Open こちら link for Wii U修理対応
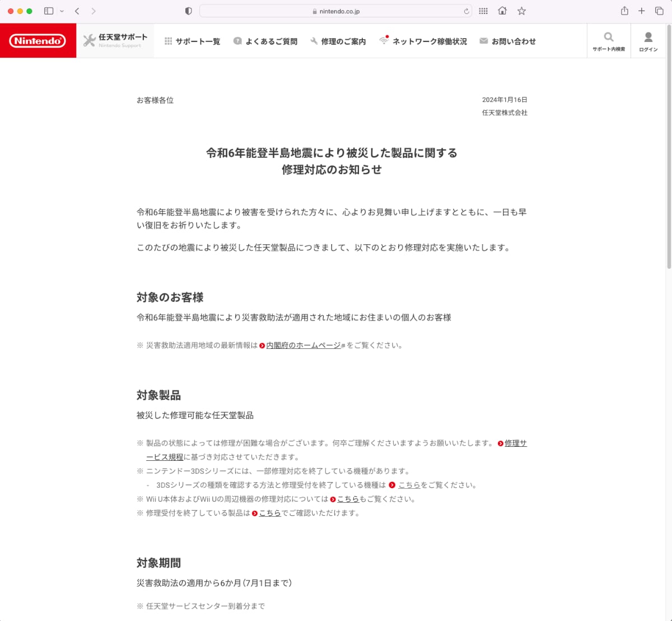The width and height of the screenshot is (672, 621). coord(348,499)
